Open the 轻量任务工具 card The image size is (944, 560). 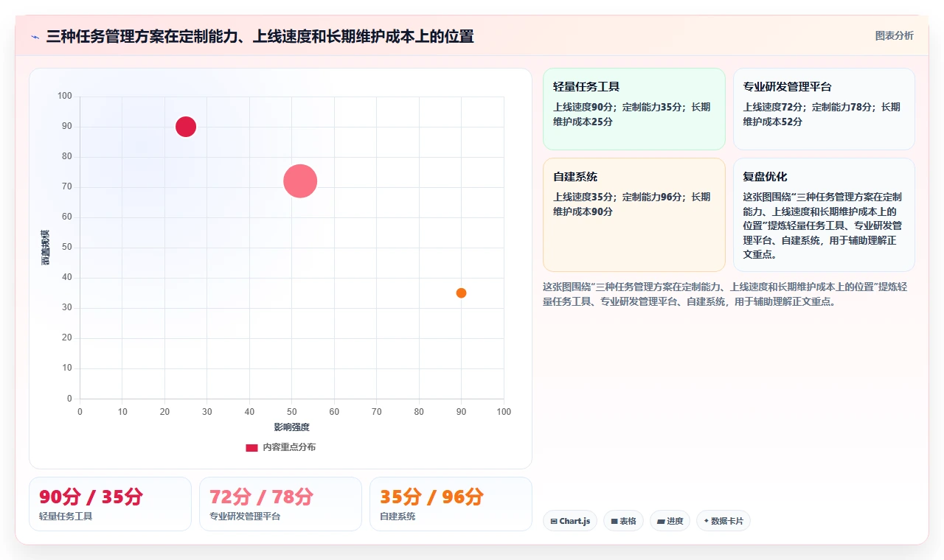pyautogui.click(x=634, y=109)
